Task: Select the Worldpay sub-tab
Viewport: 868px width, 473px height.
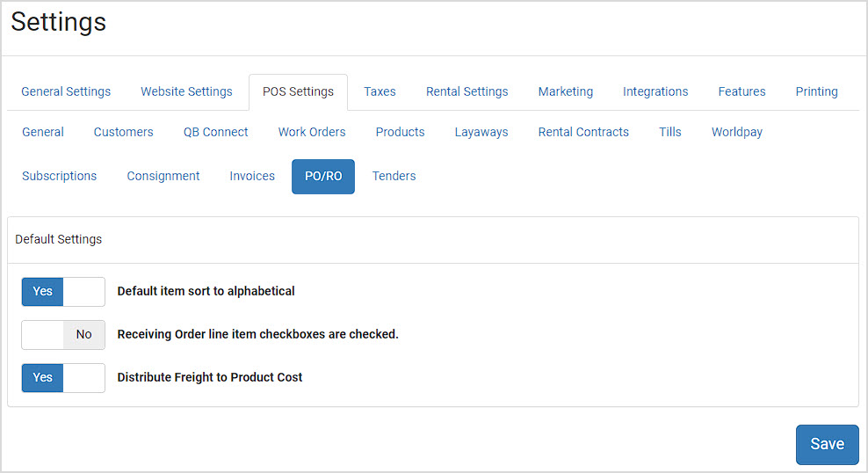Action: coord(737,133)
